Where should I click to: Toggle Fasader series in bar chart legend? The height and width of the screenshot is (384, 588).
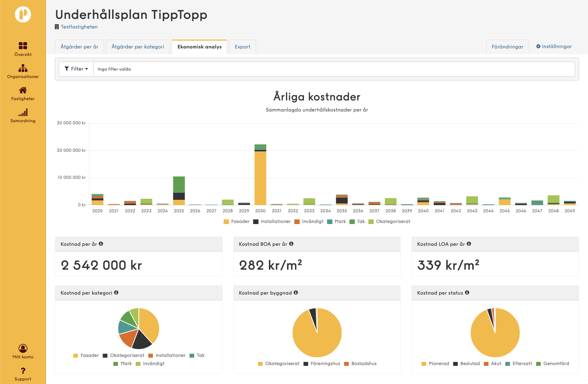coord(236,222)
